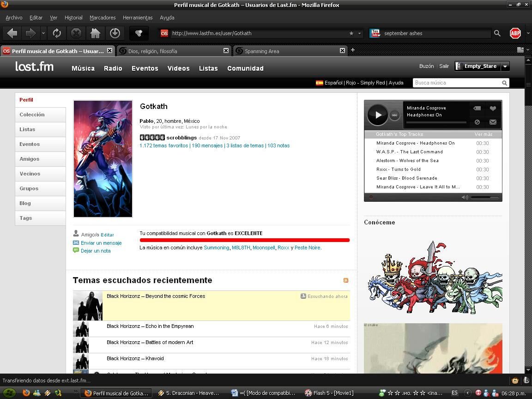Open the Herramientas menu

pos(138,18)
